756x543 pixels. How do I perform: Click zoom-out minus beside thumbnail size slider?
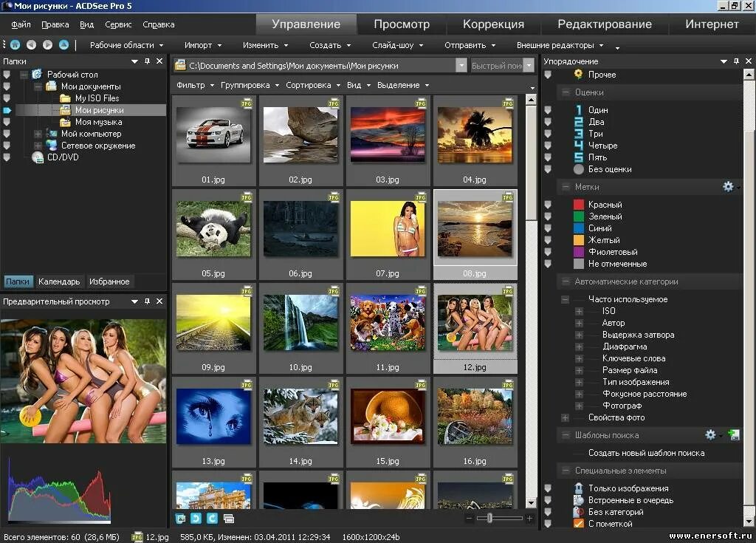469,519
